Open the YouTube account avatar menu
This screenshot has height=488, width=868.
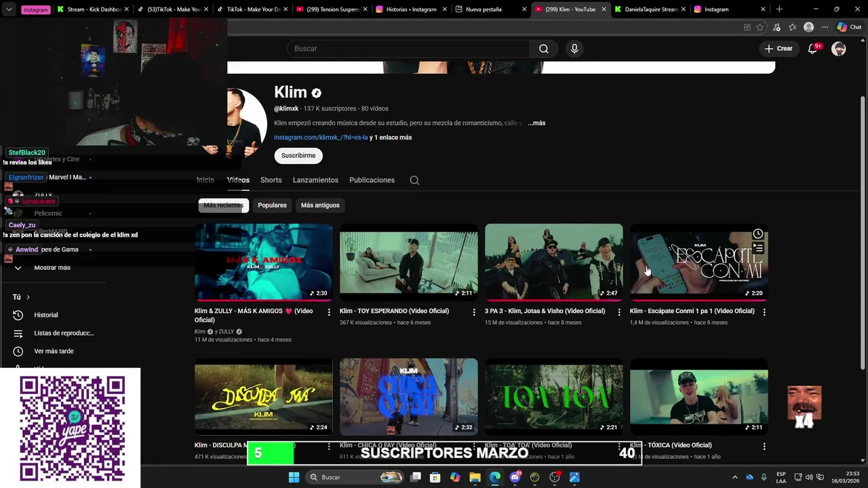[839, 49]
